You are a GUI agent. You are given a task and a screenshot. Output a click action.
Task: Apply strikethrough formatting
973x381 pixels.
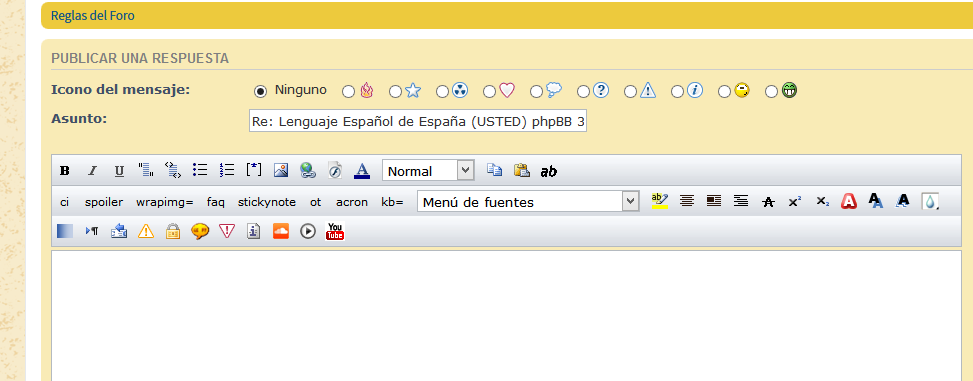click(x=768, y=202)
